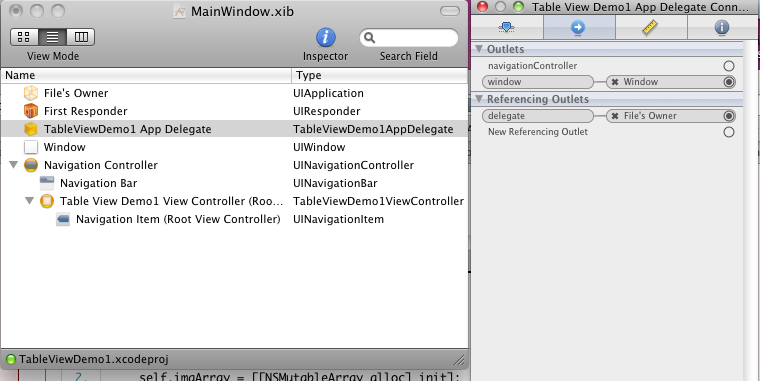
Task: Click the File's Owner cube icon
Action: [x=31, y=93]
